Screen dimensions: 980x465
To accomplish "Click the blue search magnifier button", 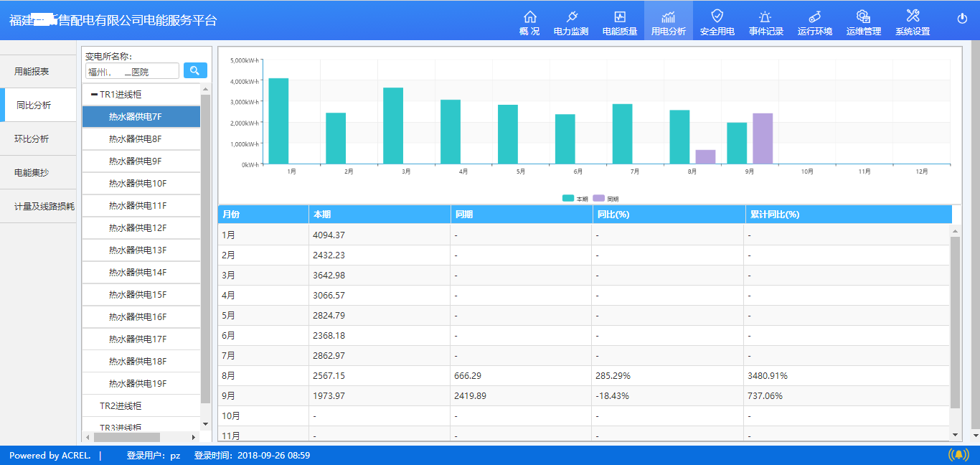I will click(195, 70).
